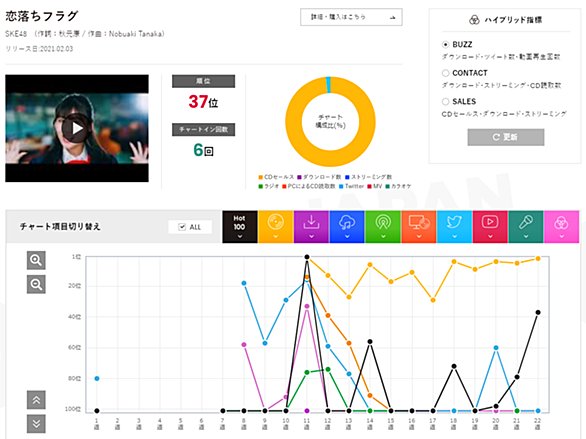The image size is (586, 439).
Task: Toggle the teal karaoke microphone icon
Action: click(526, 227)
